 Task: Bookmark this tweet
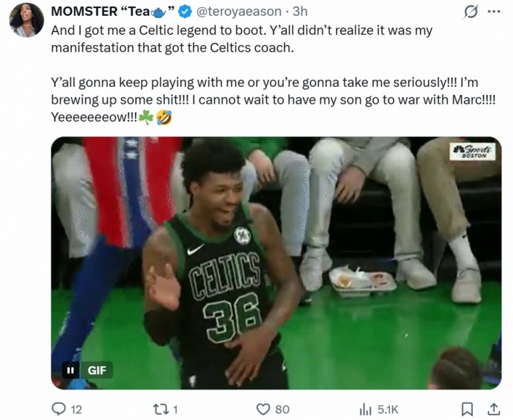tap(467, 409)
